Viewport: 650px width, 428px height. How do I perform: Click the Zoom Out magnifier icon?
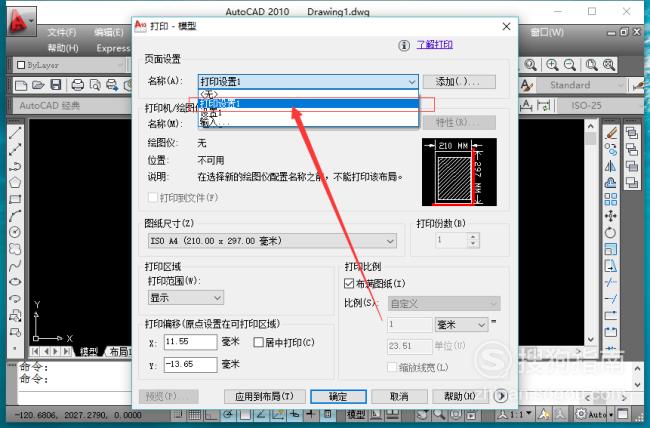click(x=570, y=65)
